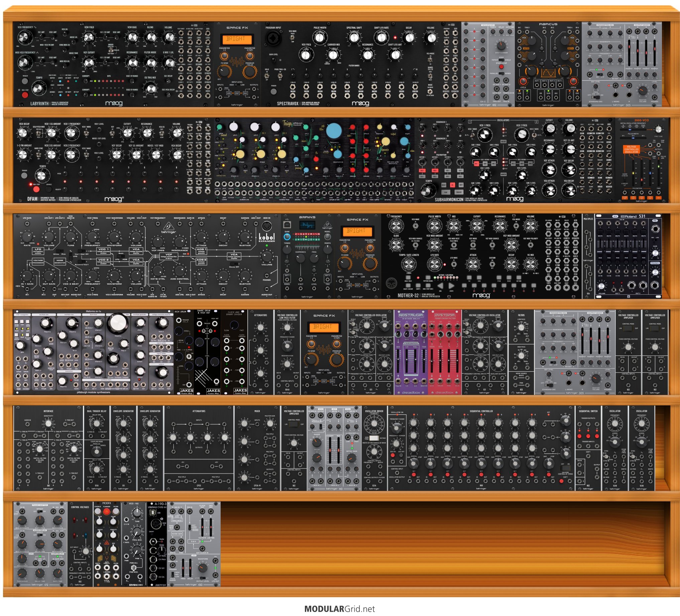Click the red FLANGER button on MODFX
The height and width of the screenshot is (616, 680).
click(x=107, y=512)
